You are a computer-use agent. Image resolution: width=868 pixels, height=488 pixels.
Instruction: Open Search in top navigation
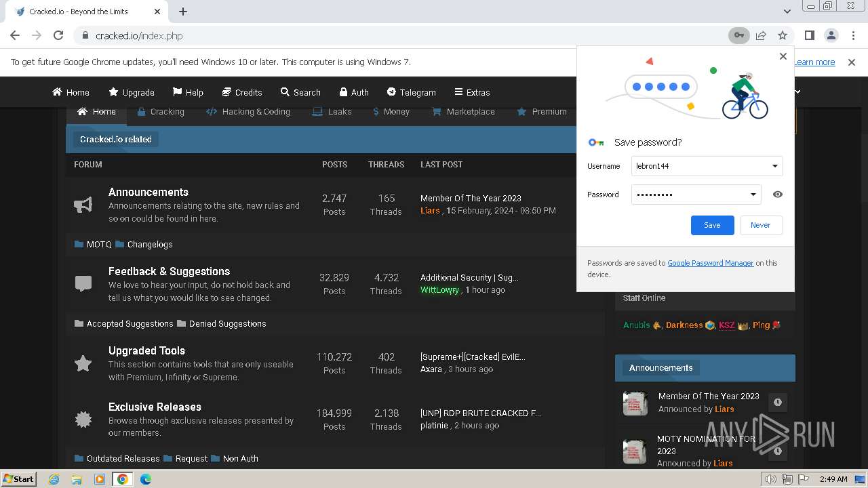pos(300,92)
